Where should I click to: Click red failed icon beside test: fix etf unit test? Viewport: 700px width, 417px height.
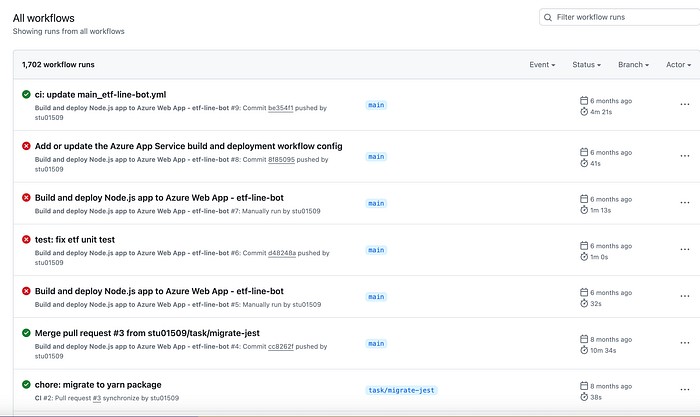pyautogui.click(x=26, y=239)
